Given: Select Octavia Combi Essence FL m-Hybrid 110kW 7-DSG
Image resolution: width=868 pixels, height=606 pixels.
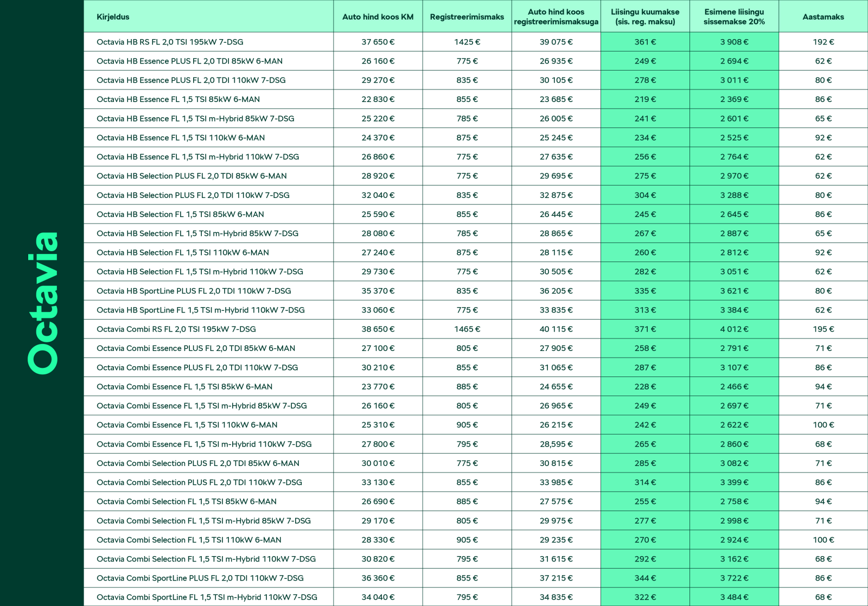Looking at the screenshot, I should point(204,444).
